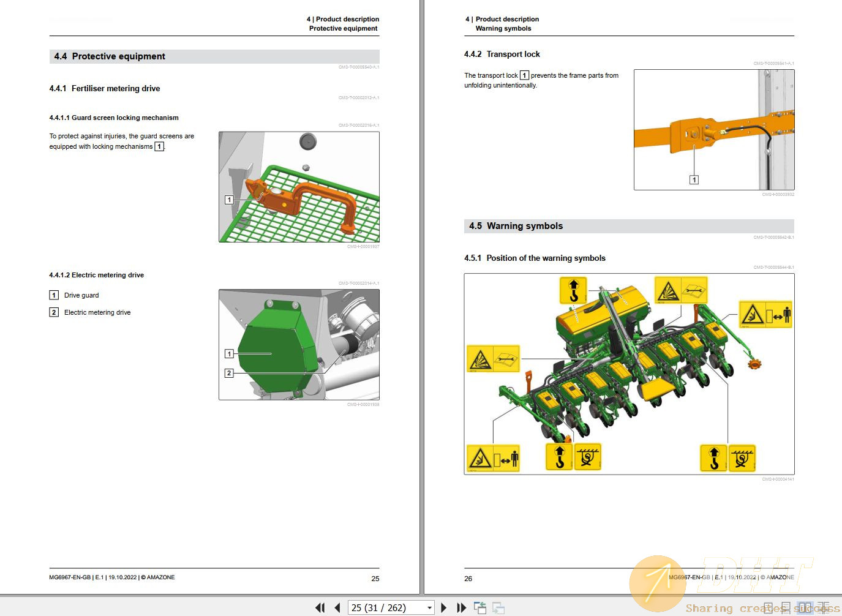Screen dimensions: 842x616
Task: Jump to the last page
Action: coord(461,607)
